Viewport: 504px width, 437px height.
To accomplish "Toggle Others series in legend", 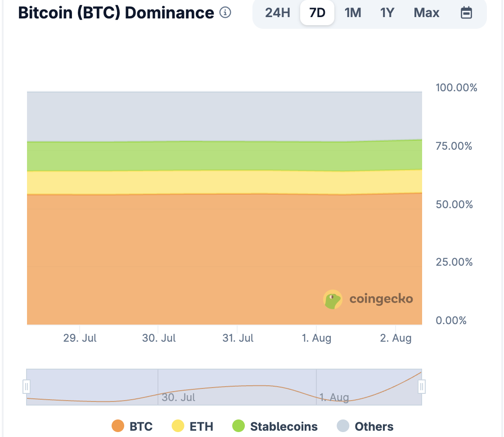I will [x=365, y=426].
